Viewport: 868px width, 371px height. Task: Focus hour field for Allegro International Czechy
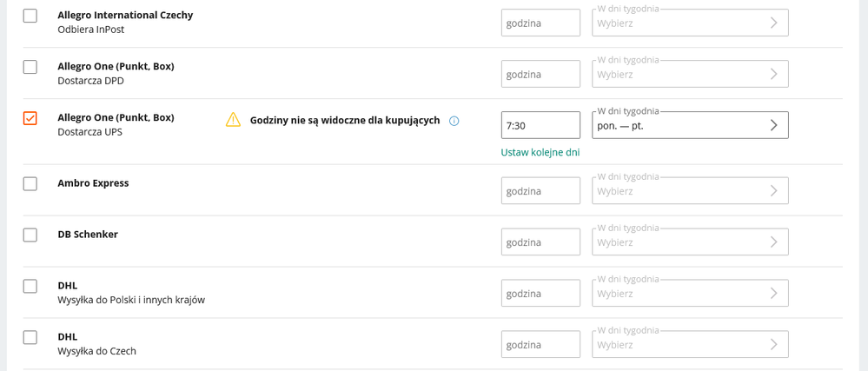(x=540, y=23)
